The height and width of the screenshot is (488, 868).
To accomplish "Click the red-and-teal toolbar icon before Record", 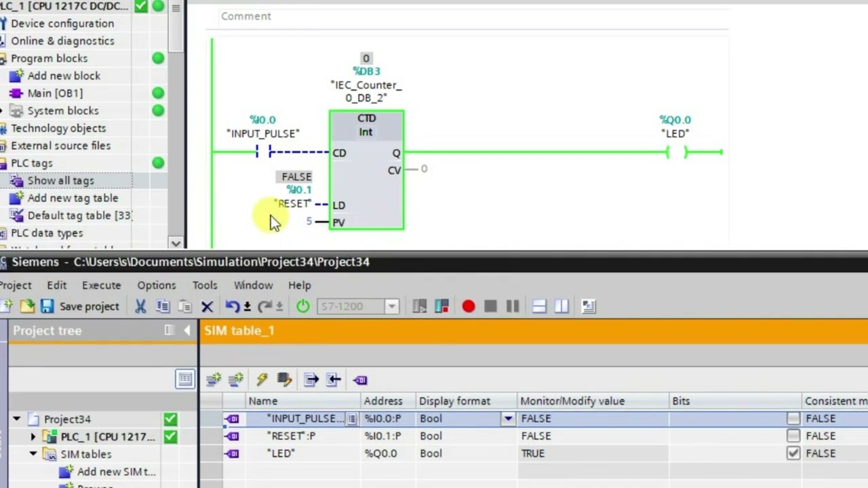I will click(442, 306).
